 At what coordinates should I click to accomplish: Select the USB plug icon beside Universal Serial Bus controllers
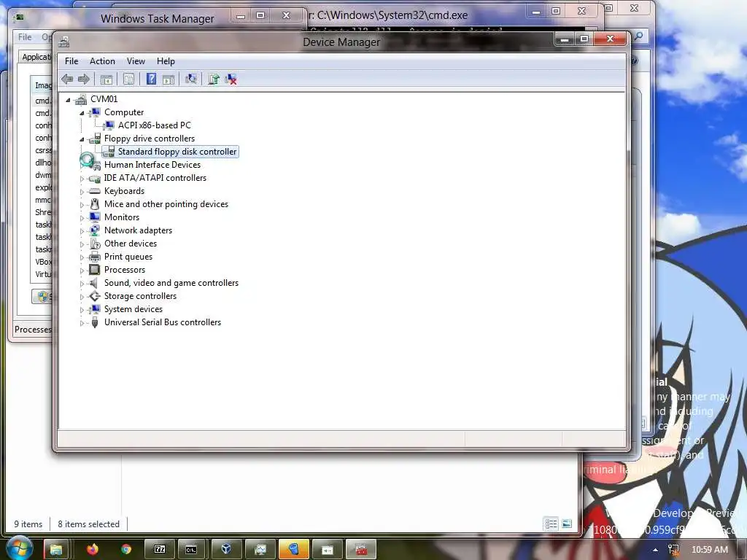click(95, 322)
